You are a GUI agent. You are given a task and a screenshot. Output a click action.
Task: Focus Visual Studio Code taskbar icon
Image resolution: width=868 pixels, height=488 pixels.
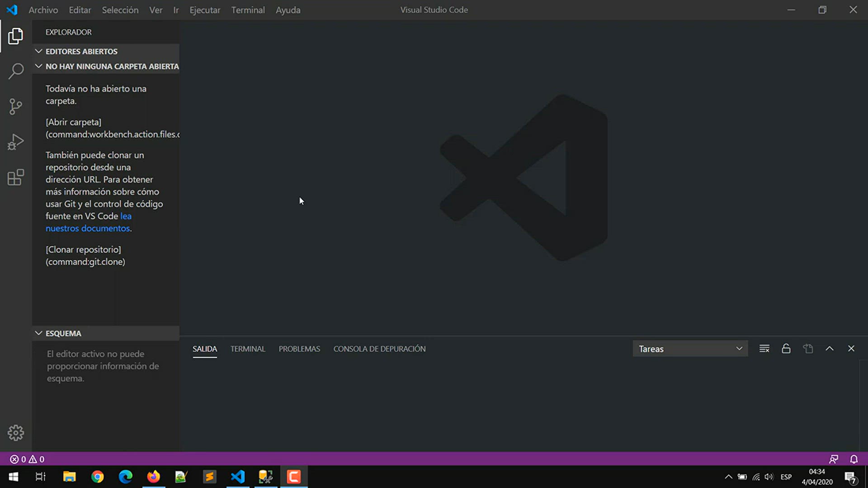[x=237, y=477]
